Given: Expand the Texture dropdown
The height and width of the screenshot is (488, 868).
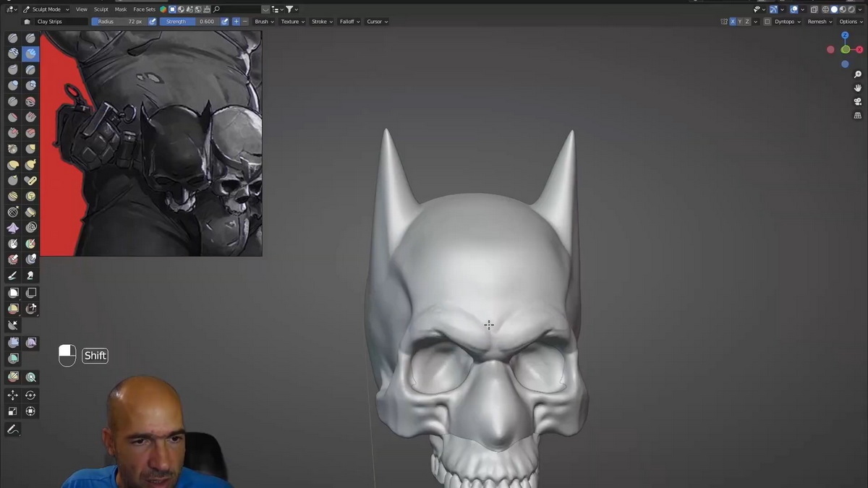Looking at the screenshot, I should click(292, 22).
